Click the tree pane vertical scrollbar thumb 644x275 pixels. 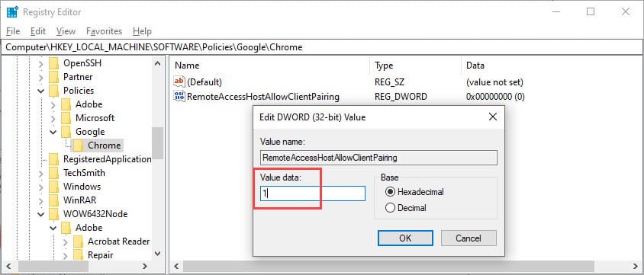coord(158,143)
